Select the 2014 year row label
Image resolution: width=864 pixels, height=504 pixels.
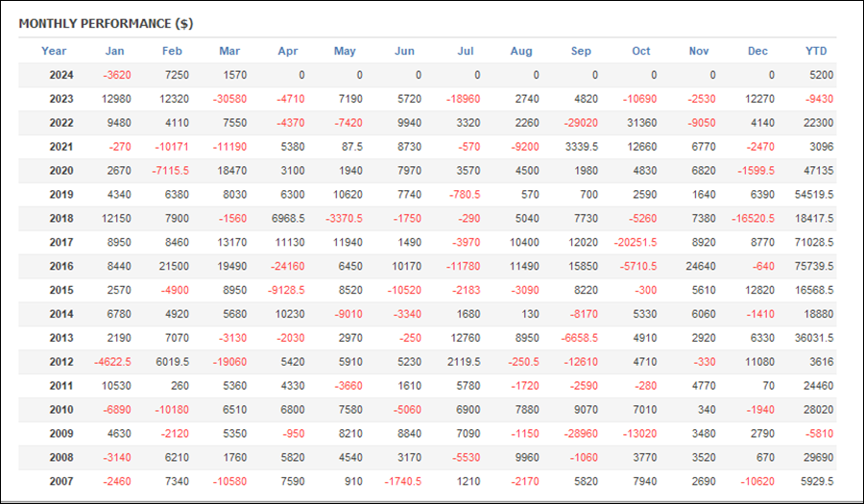tap(61, 314)
